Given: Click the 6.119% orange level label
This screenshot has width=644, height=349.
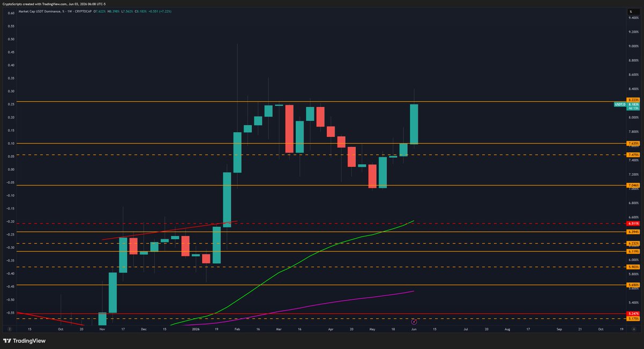Looking at the screenshot, I should [632, 251].
